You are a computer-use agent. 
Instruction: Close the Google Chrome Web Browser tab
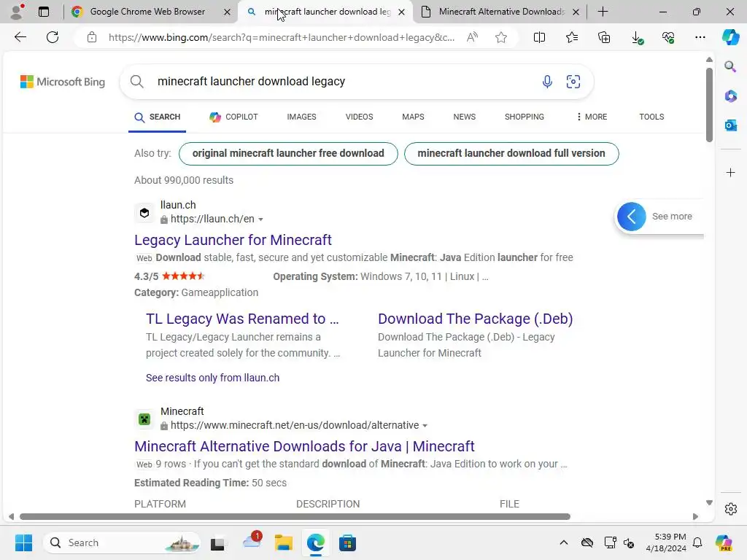click(228, 12)
